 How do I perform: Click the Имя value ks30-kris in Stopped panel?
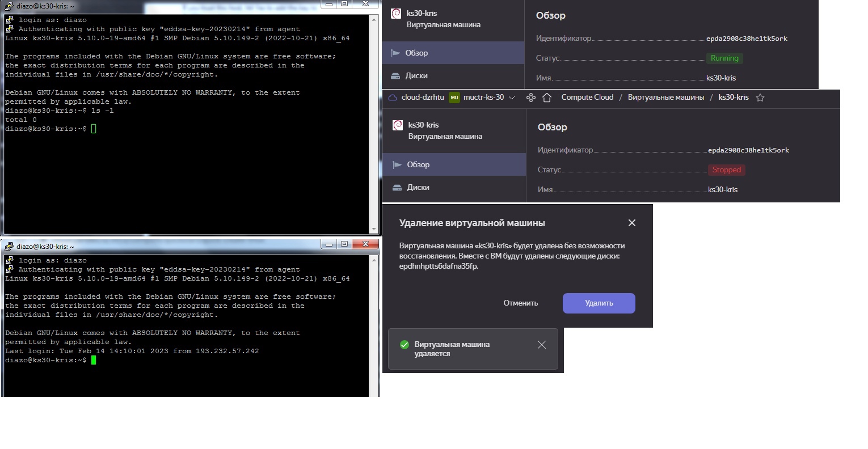(723, 190)
